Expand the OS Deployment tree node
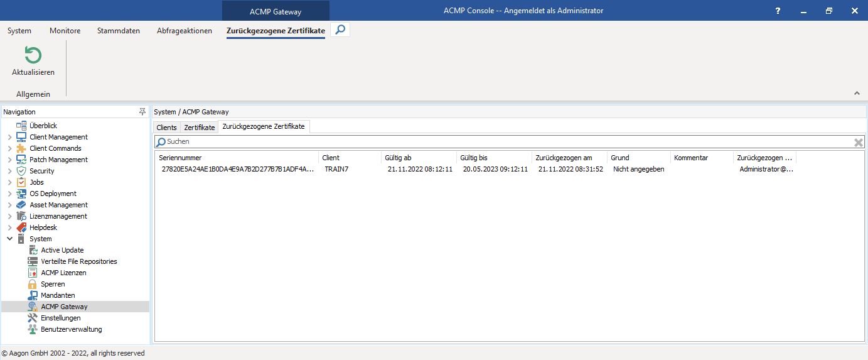This screenshot has width=868, height=360. (9, 194)
